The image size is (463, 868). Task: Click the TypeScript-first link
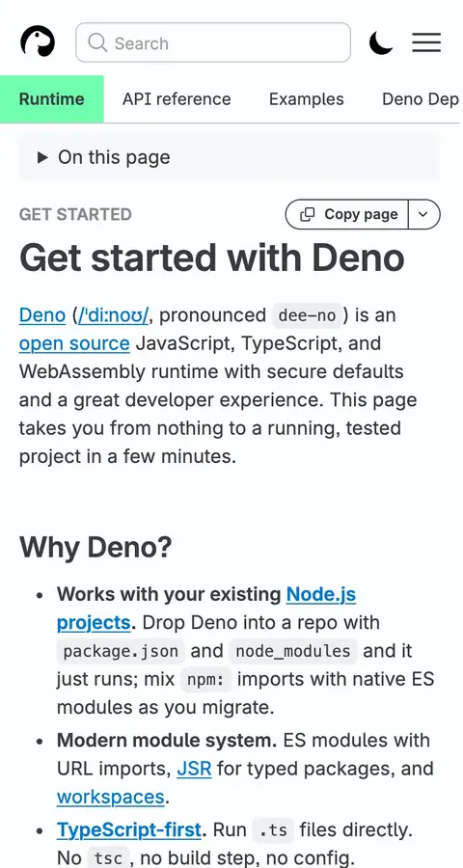click(128, 829)
